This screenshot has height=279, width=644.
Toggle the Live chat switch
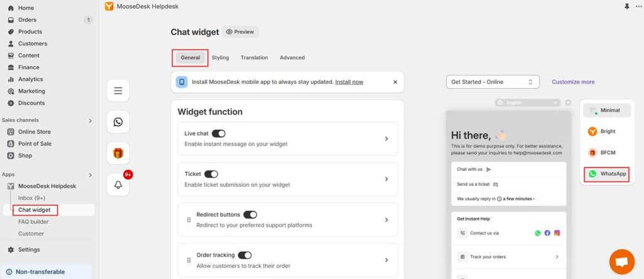point(218,134)
